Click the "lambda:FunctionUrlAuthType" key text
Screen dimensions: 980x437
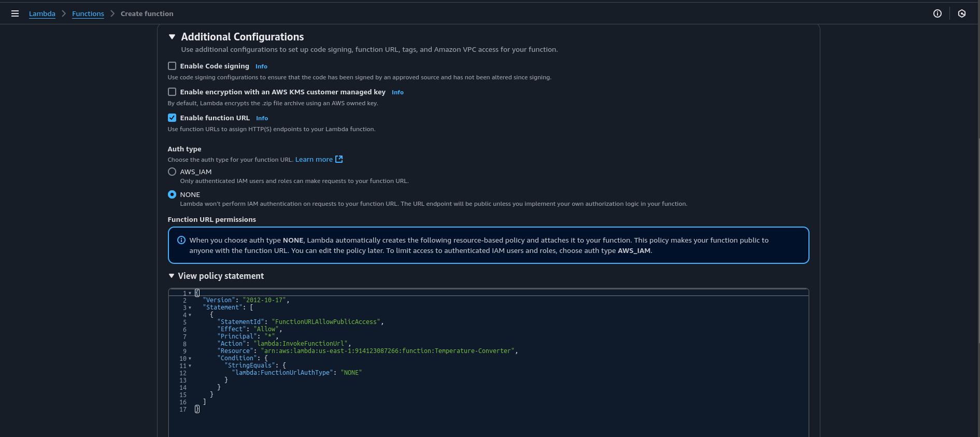pyautogui.click(x=282, y=373)
